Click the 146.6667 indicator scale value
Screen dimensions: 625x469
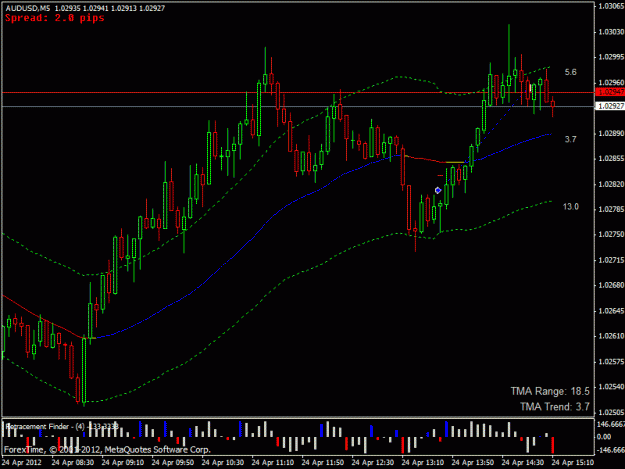pos(610,424)
